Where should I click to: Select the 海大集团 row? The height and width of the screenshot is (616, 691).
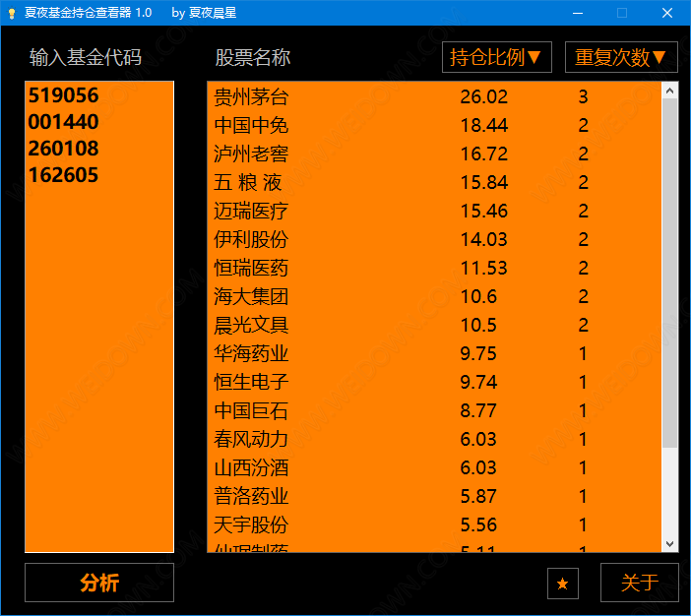click(x=434, y=296)
